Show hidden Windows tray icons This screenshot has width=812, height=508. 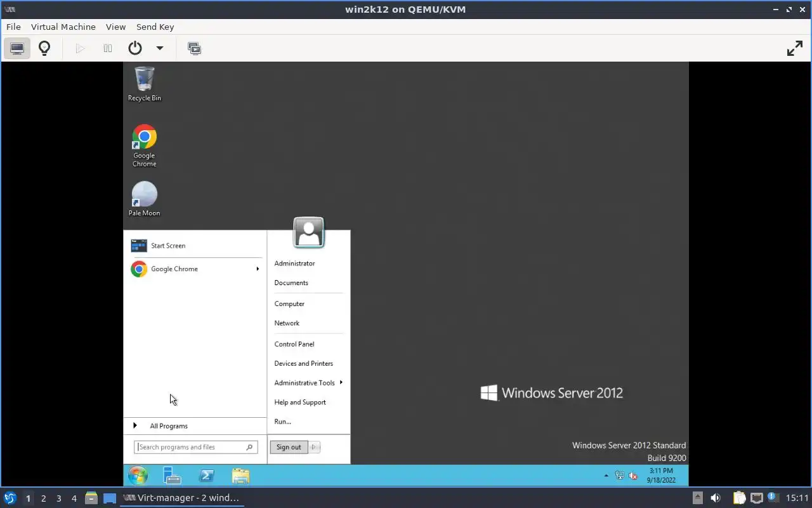pos(606,475)
